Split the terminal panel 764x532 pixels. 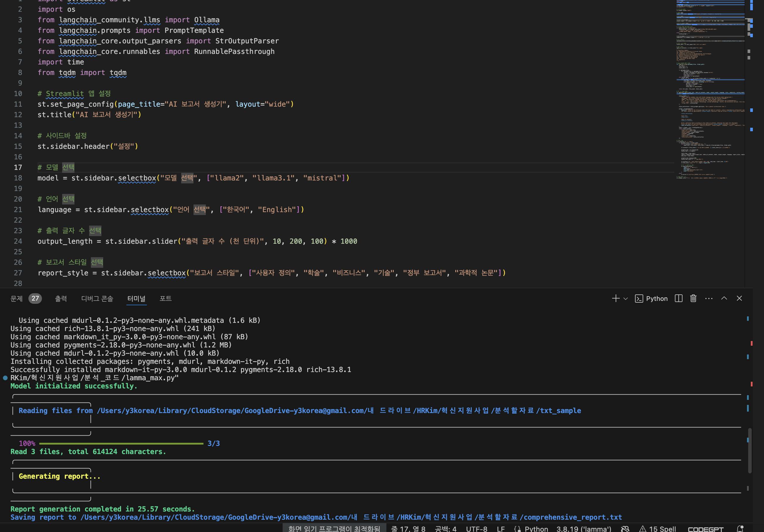coord(678,298)
